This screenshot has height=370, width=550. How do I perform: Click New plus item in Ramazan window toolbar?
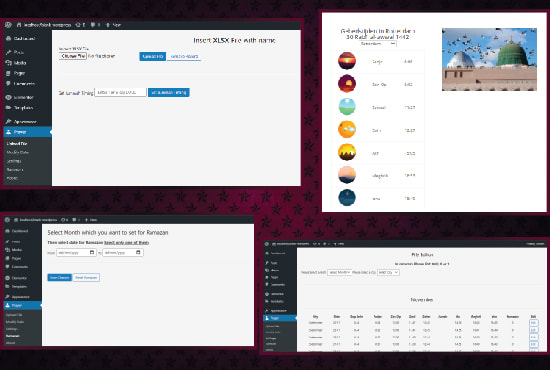point(90,220)
